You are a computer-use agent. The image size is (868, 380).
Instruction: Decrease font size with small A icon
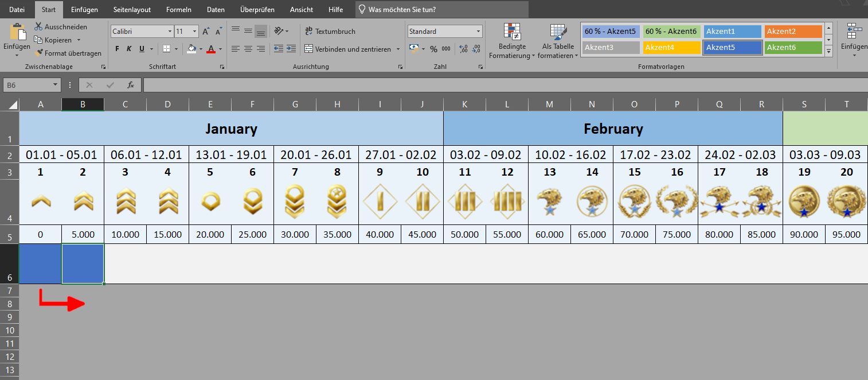click(x=218, y=32)
